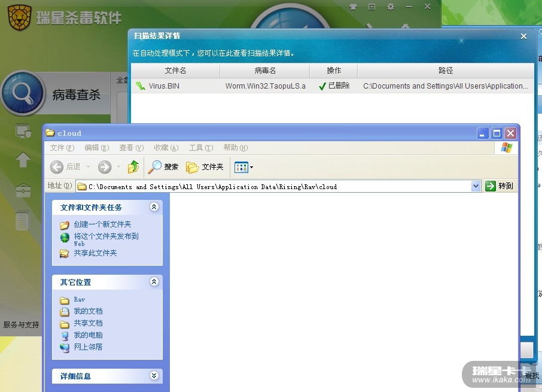Click the Back arrow in cloud window

pos(57,167)
